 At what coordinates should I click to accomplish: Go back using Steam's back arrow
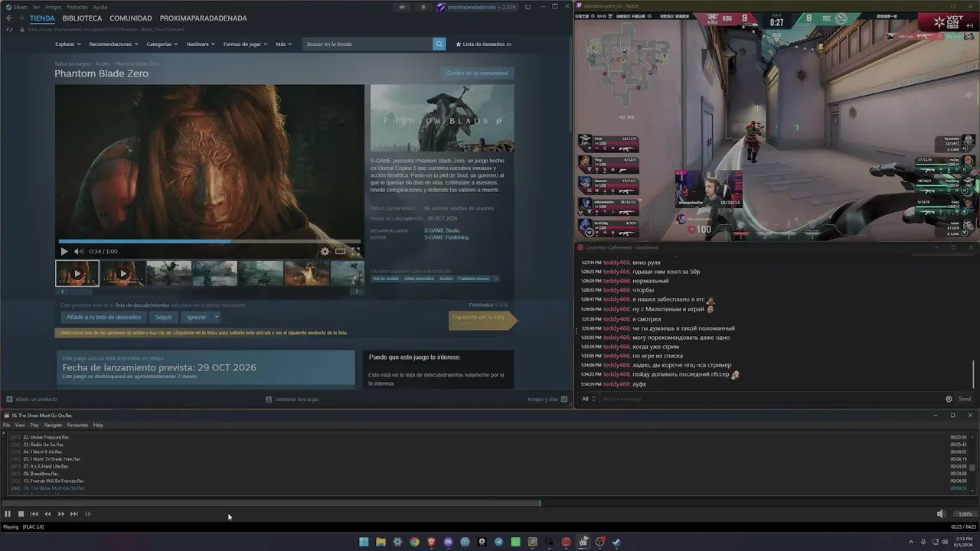pyautogui.click(x=9, y=18)
